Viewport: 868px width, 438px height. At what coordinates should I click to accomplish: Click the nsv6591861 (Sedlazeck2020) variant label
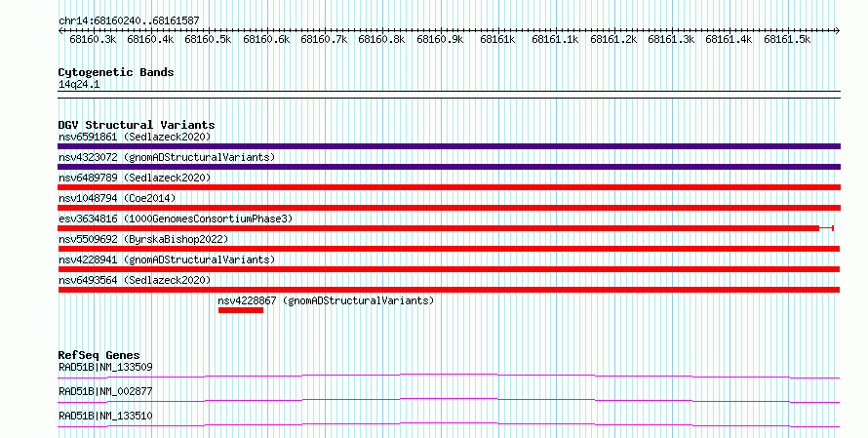(x=135, y=137)
